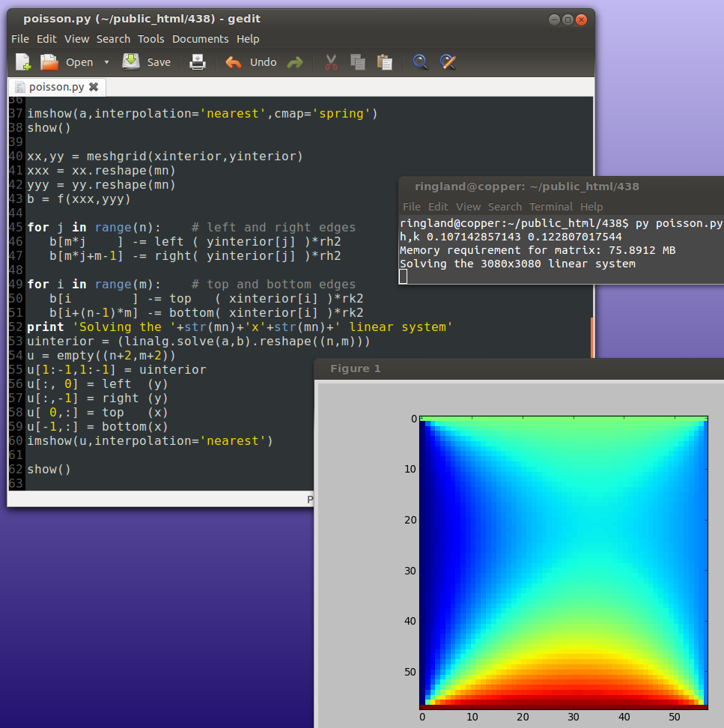Click the poisson.py tab file icon

click(x=20, y=87)
